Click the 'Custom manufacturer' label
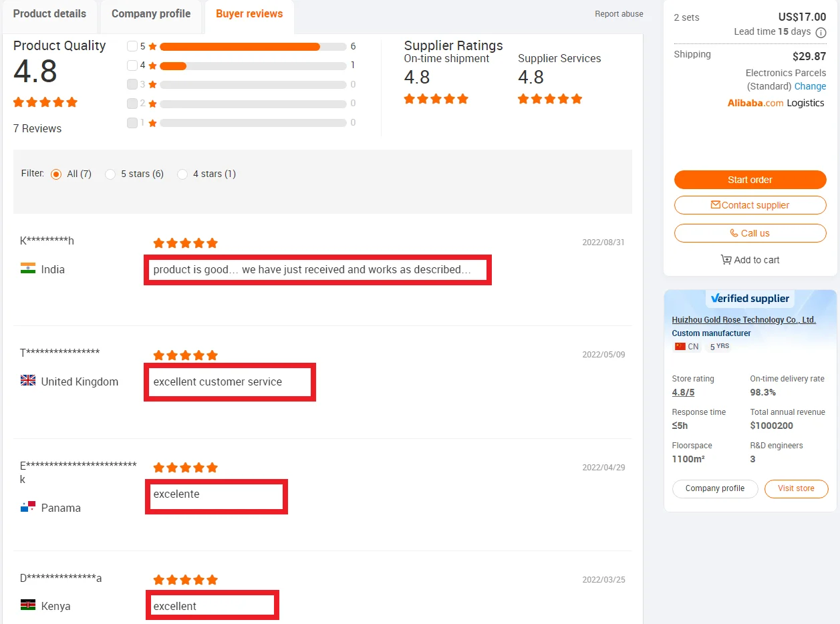This screenshot has height=624, width=840. click(711, 333)
